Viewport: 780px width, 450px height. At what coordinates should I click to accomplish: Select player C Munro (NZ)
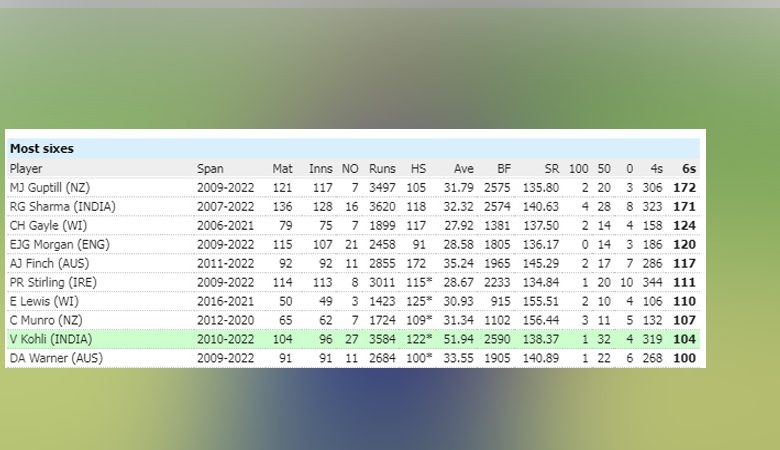tap(46, 320)
